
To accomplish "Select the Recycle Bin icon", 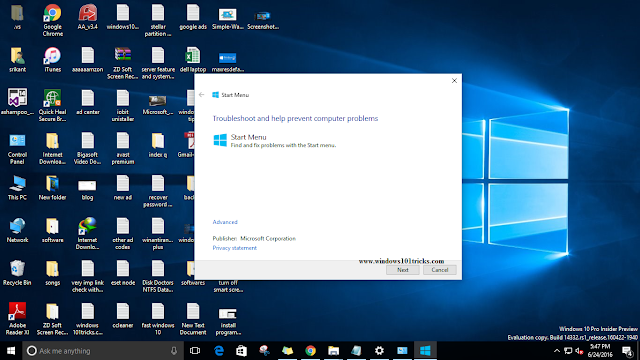I will pyautogui.click(x=18, y=273).
